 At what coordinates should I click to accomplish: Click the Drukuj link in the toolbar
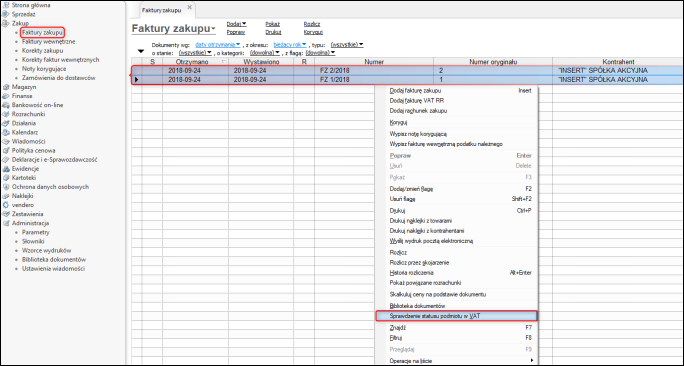(x=273, y=32)
